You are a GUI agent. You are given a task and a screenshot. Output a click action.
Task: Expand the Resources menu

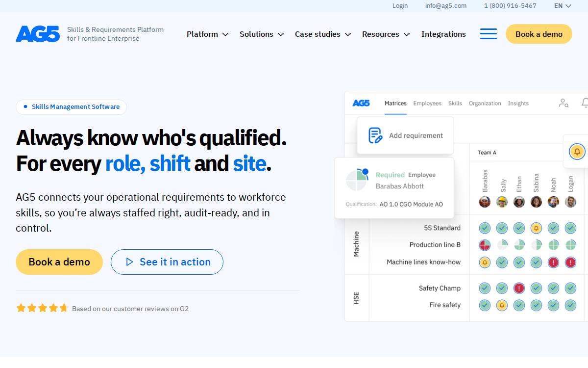click(386, 34)
